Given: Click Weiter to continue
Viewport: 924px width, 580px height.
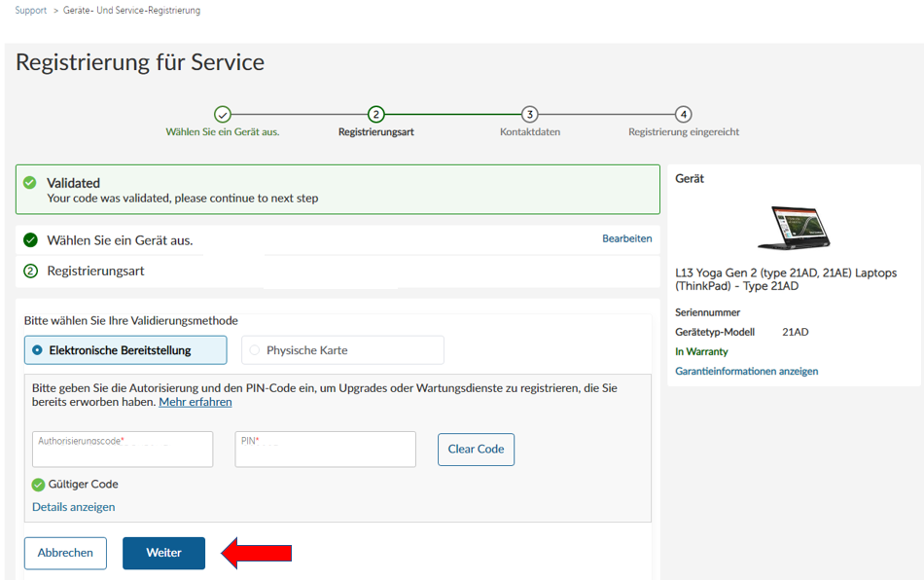Looking at the screenshot, I should (x=163, y=553).
